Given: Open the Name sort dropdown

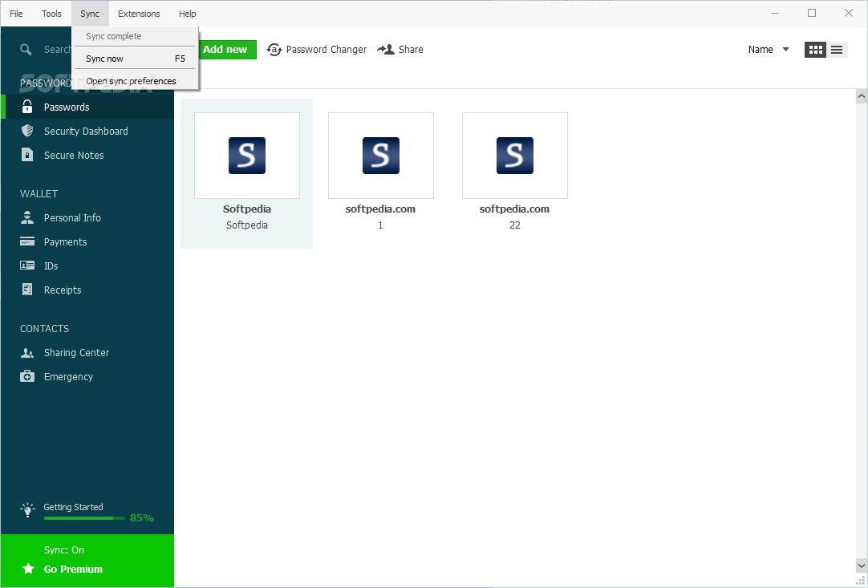Looking at the screenshot, I should pos(769,49).
